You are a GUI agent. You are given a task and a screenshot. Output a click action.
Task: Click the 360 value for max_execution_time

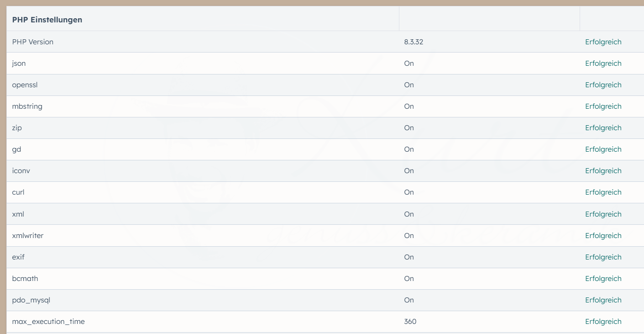tap(410, 321)
